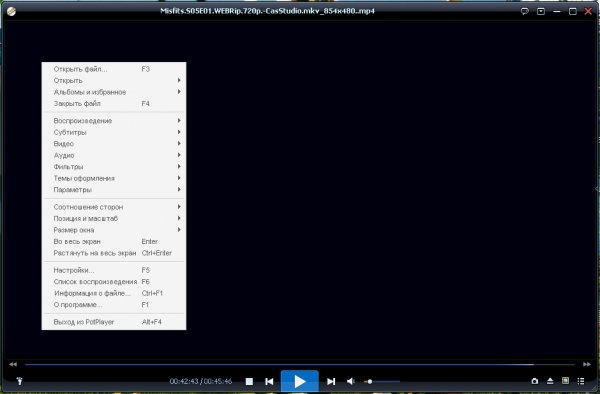Click the elapsed time 00:42:43 display

(x=184, y=381)
